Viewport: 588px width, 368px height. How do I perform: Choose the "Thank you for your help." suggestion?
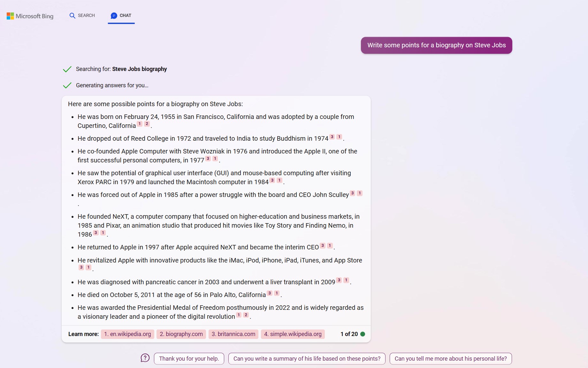[x=189, y=359]
